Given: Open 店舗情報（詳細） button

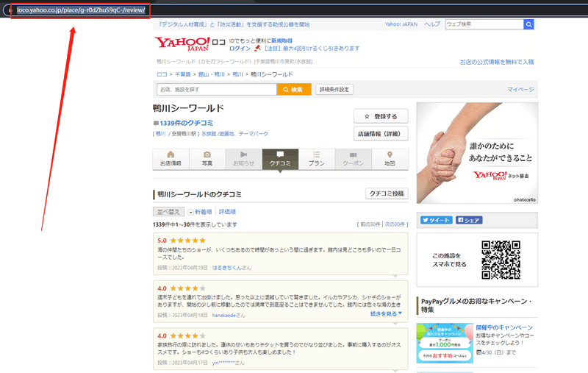Looking at the screenshot, I should (x=381, y=134).
